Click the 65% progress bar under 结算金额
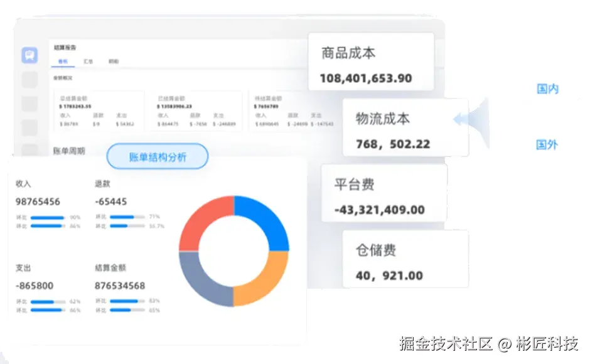 [x=127, y=310]
